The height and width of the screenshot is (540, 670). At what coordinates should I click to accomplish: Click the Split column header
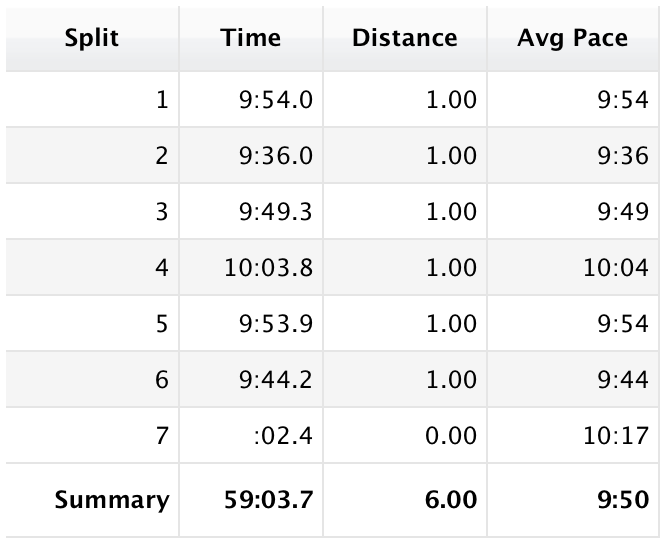90,39
